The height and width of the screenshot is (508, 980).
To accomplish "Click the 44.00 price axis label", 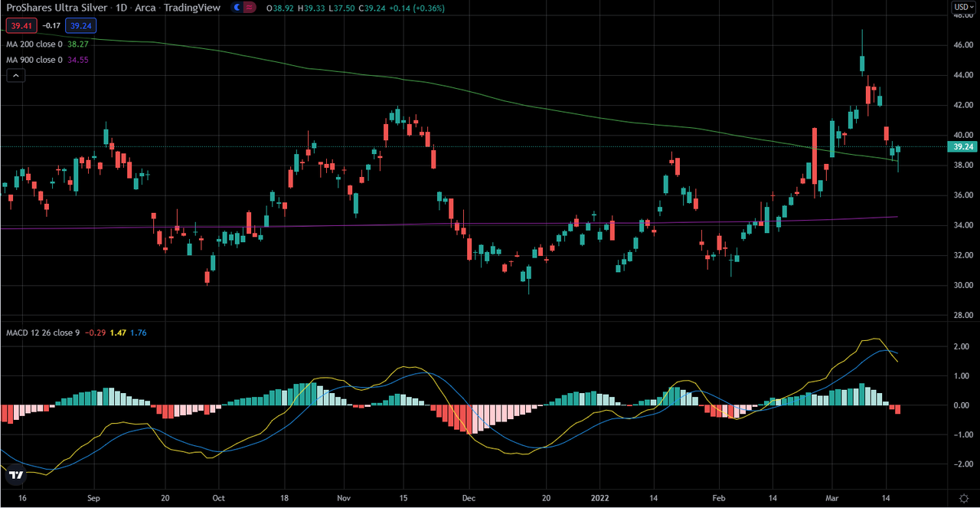I will pyautogui.click(x=963, y=76).
